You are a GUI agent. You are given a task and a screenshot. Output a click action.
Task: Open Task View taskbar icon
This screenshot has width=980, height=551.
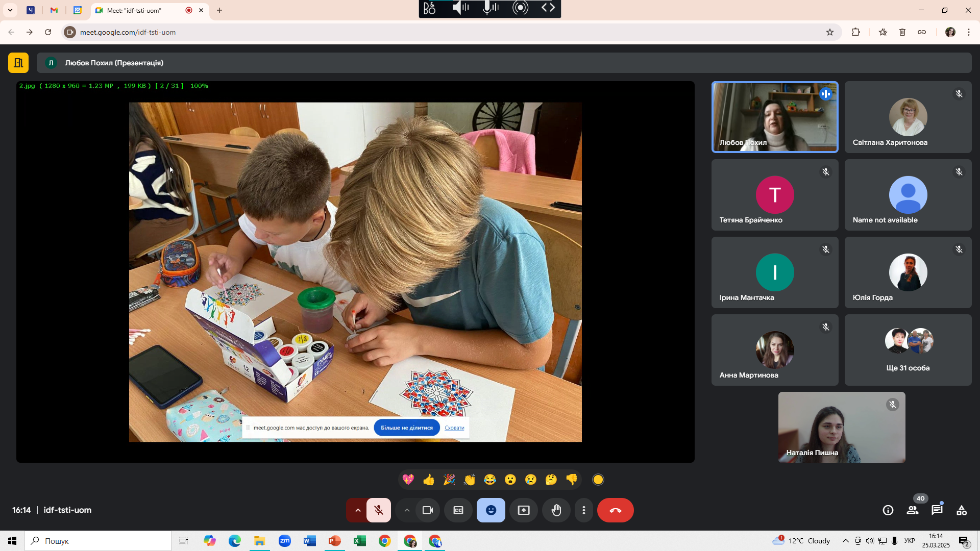point(184,541)
